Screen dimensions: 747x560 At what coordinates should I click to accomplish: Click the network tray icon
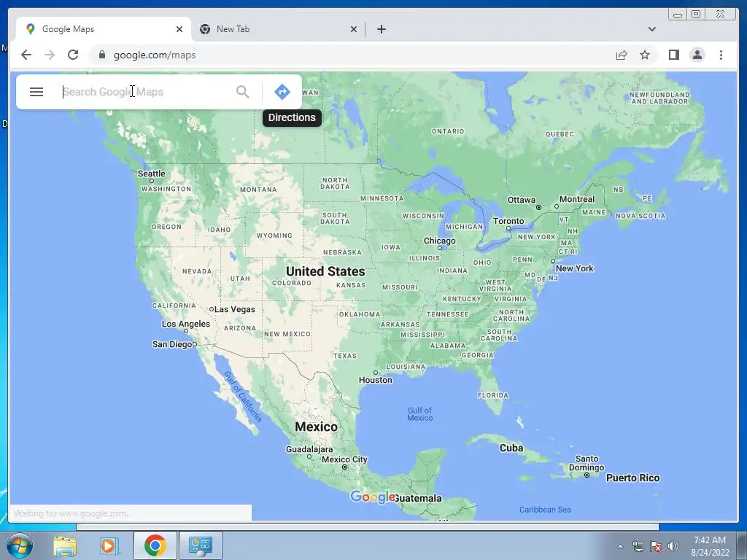click(x=638, y=546)
